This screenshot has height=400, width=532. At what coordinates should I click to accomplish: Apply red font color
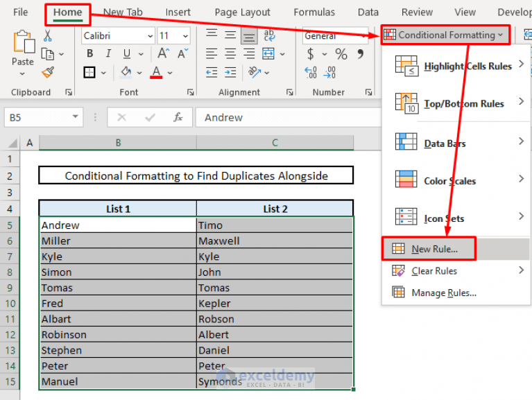(156, 72)
